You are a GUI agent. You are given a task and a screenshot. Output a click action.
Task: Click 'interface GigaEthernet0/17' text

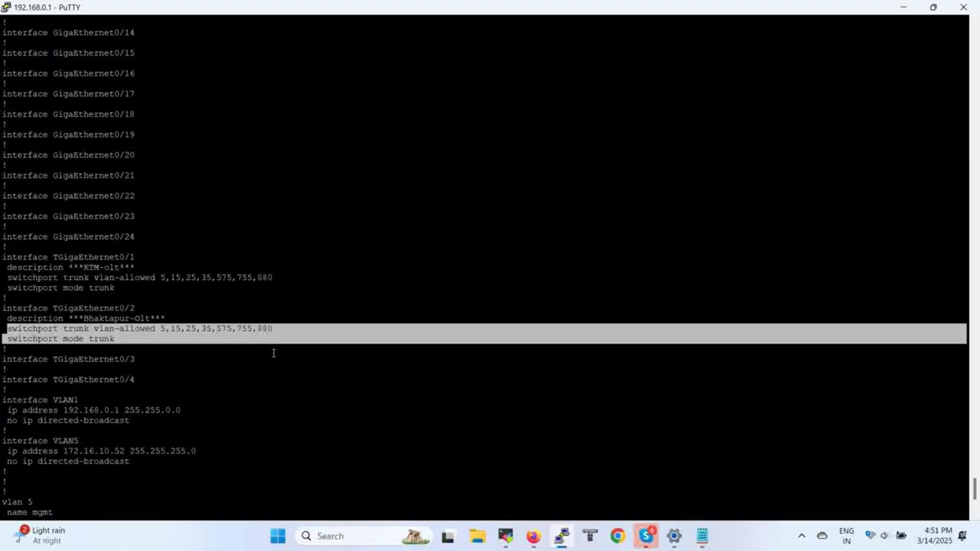pos(68,94)
